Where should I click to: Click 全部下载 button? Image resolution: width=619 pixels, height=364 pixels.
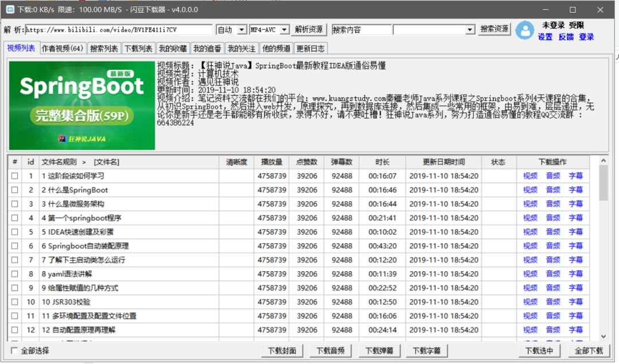click(x=589, y=351)
